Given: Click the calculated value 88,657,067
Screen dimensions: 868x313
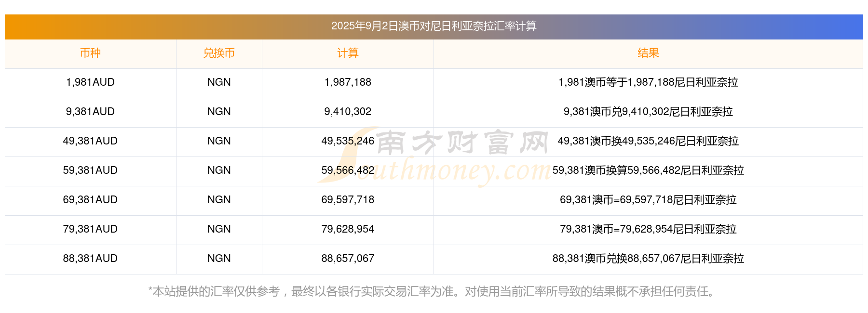Looking at the screenshot, I should (x=348, y=259).
